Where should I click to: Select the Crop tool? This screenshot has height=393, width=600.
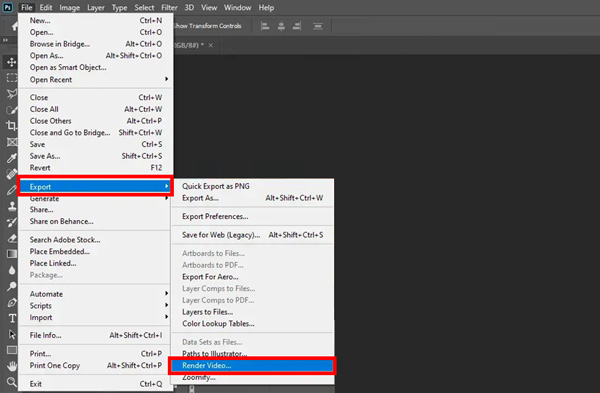pyautogui.click(x=11, y=126)
